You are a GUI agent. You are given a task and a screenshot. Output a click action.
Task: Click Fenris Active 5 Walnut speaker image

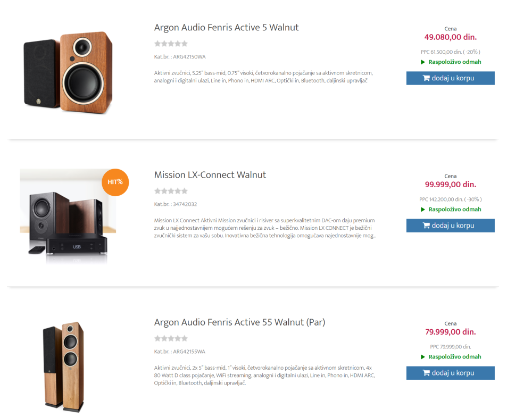pyautogui.click(x=68, y=72)
